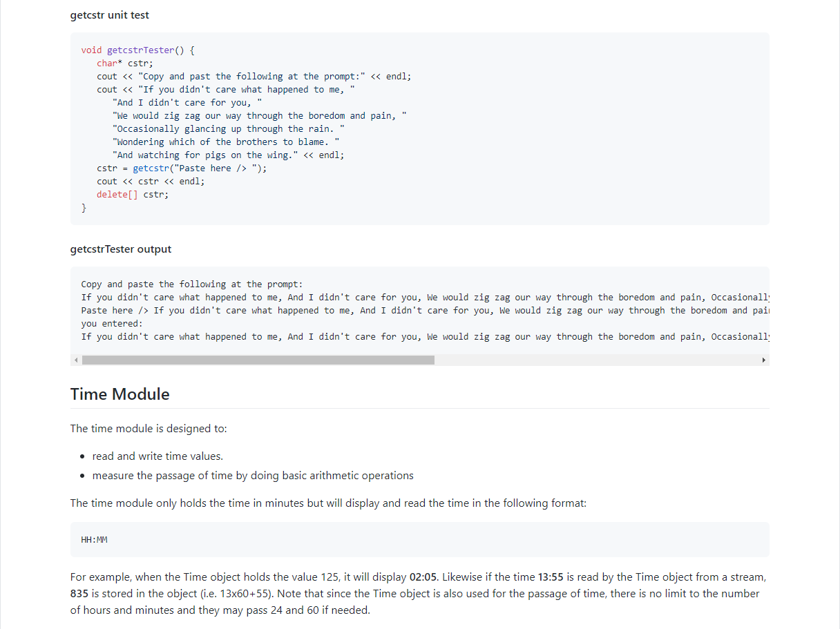This screenshot has width=840, height=629.
Task: Click the getcstrTester output heading
Action: [x=120, y=249]
